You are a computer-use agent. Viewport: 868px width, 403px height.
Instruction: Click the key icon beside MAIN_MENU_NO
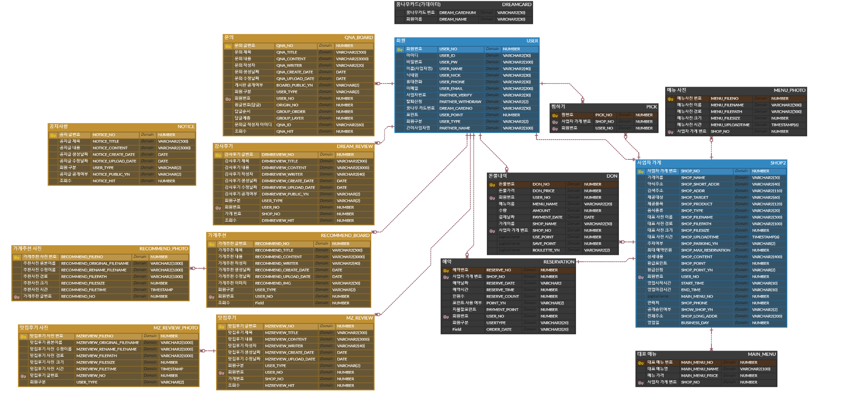click(641, 363)
